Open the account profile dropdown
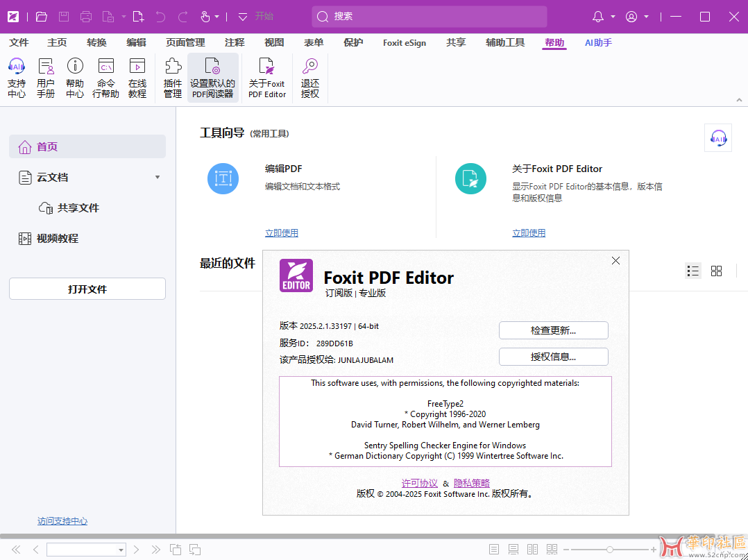The height and width of the screenshot is (560, 748). [636, 17]
